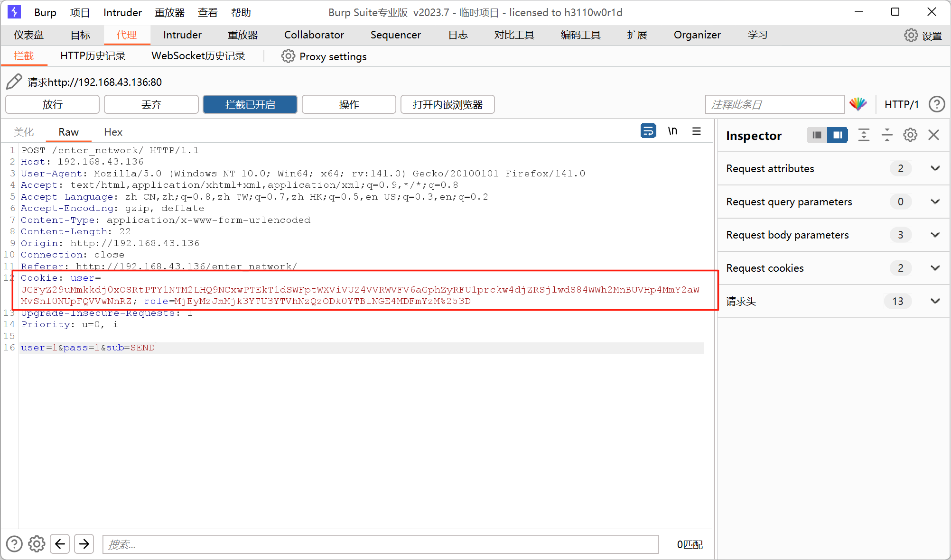
Task: Click the Burp Suite logo icon
Action: pyautogui.click(x=14, y=12)
